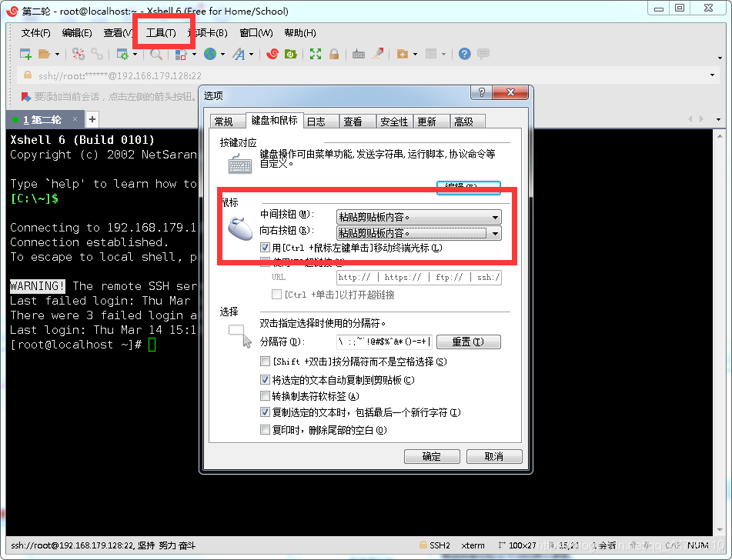
Task: Open the session Properties gear icon
Action: tap(122, 54)
